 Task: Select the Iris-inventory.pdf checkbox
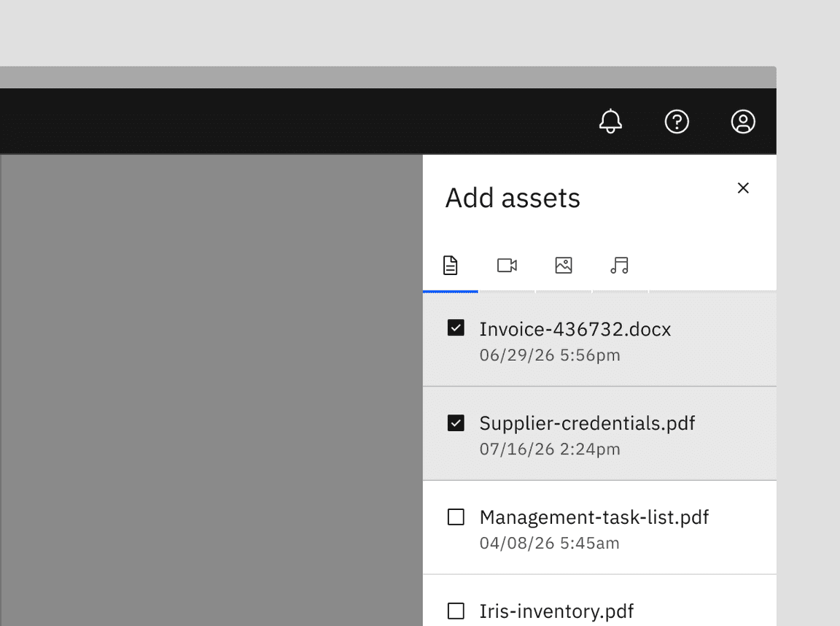456,611
